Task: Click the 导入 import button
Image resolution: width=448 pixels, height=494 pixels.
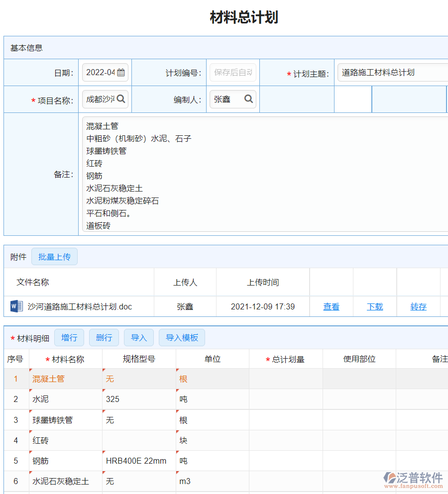Action: [138, 337]
